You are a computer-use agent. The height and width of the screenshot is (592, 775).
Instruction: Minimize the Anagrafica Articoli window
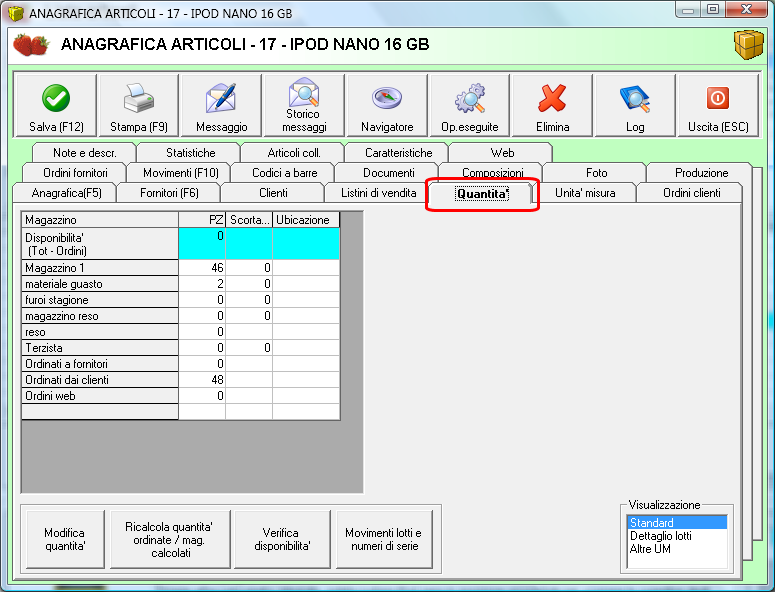tap(688, 9)
